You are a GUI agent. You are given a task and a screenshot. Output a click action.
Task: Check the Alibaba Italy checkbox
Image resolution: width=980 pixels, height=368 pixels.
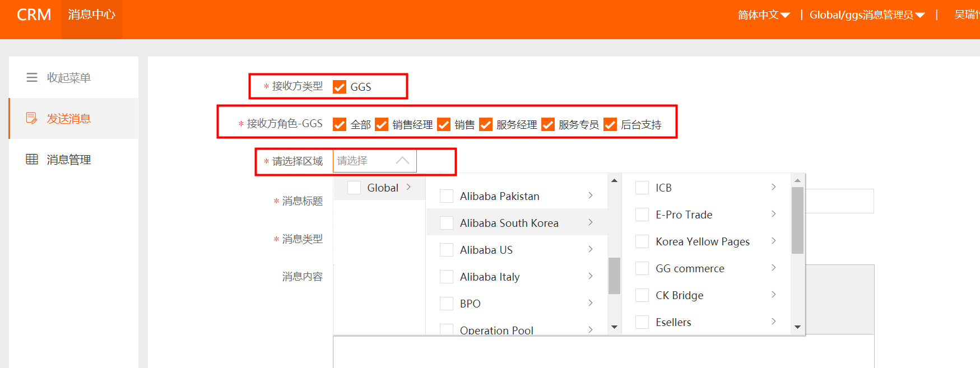point(447,277)
